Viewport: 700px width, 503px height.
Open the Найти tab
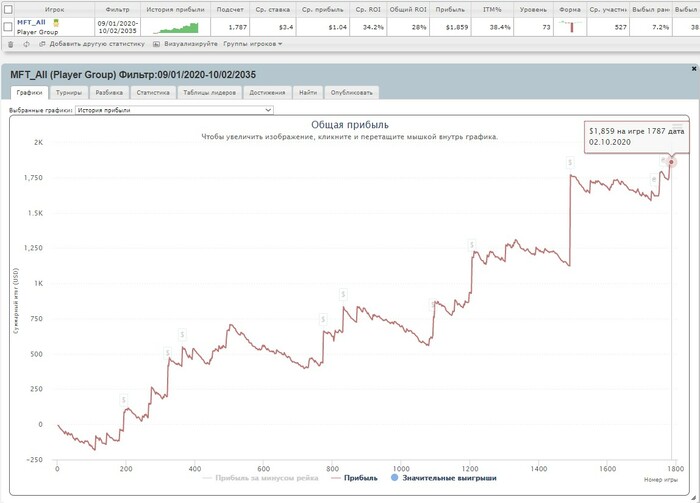tap(308, 92)
